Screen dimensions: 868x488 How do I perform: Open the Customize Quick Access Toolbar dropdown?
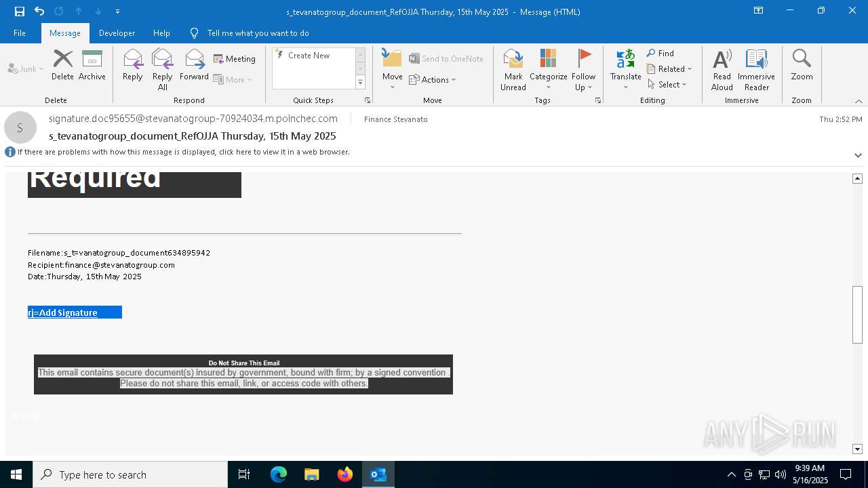pos(117,12)
